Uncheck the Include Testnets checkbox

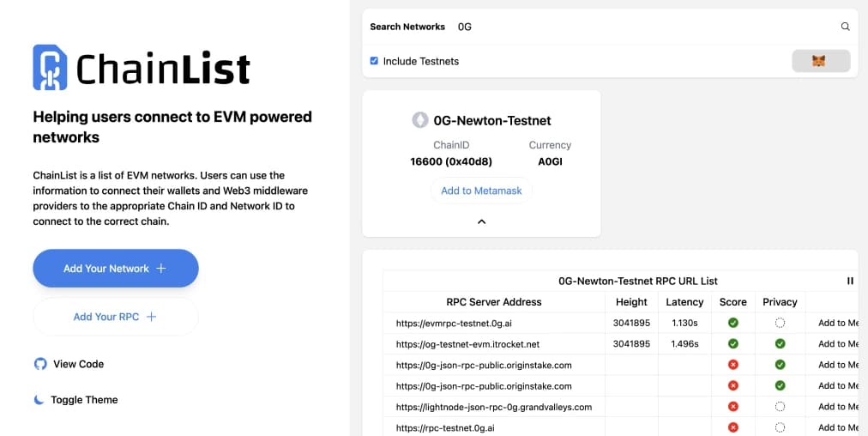pyautogui.click(x=374, y=61)
